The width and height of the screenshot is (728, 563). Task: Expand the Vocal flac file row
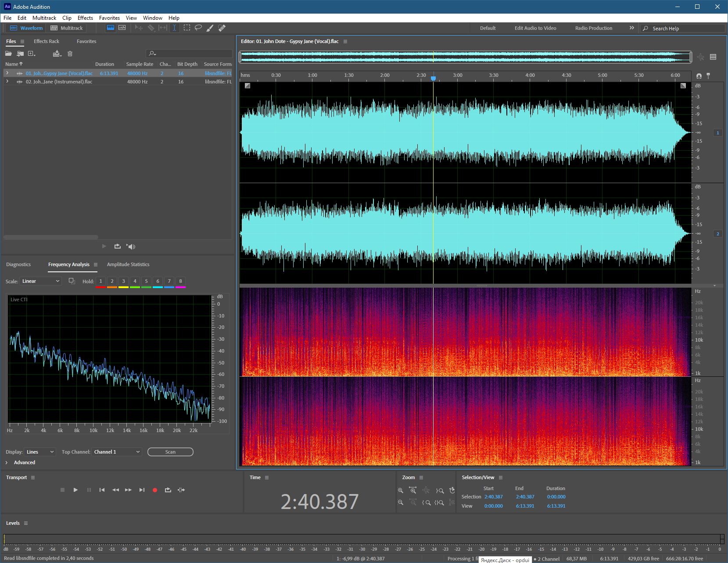pos(7,73)
